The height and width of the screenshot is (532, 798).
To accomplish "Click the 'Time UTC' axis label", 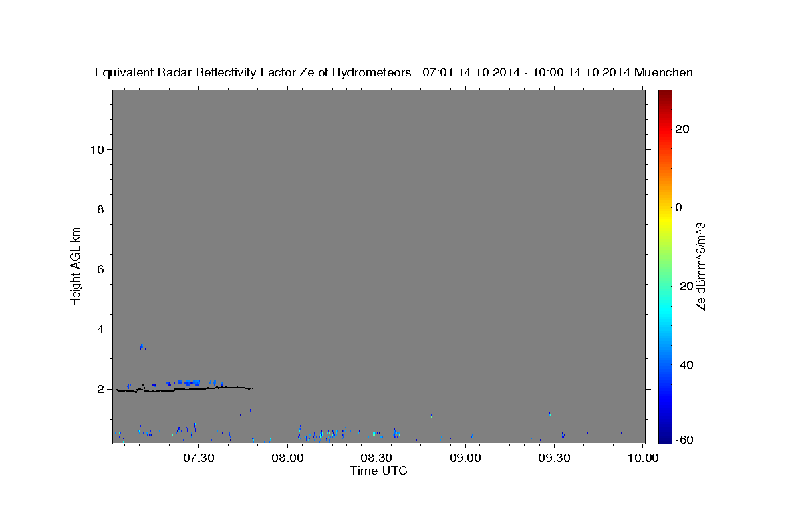I will pos(378,471).
